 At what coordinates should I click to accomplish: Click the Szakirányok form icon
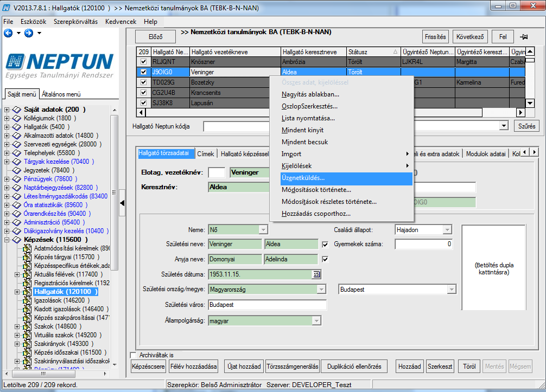(27, 344)
